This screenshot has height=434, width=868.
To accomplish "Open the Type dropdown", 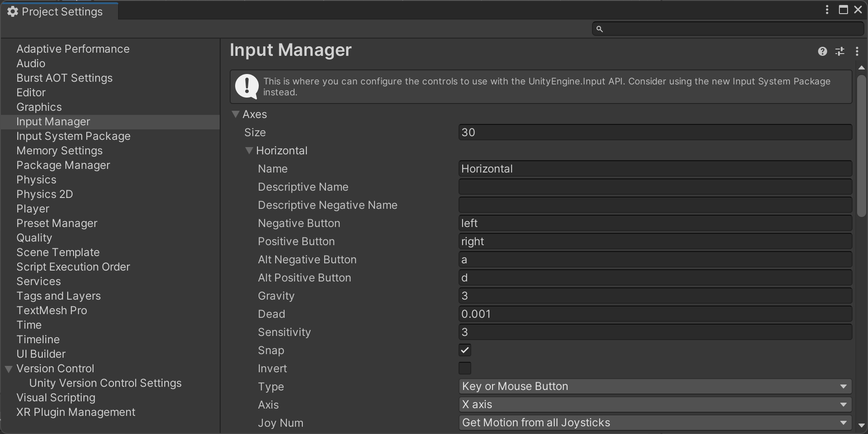I will [655, 386].
